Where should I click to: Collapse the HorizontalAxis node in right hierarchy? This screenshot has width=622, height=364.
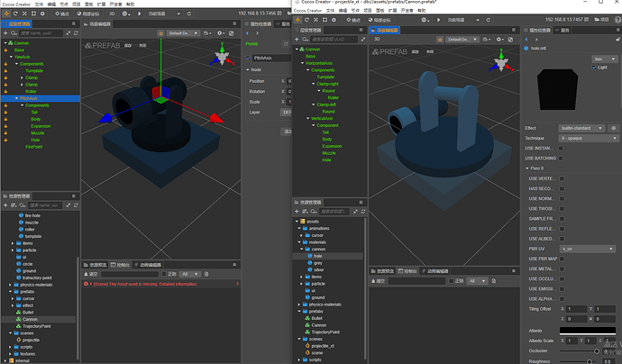coord(302,63)
